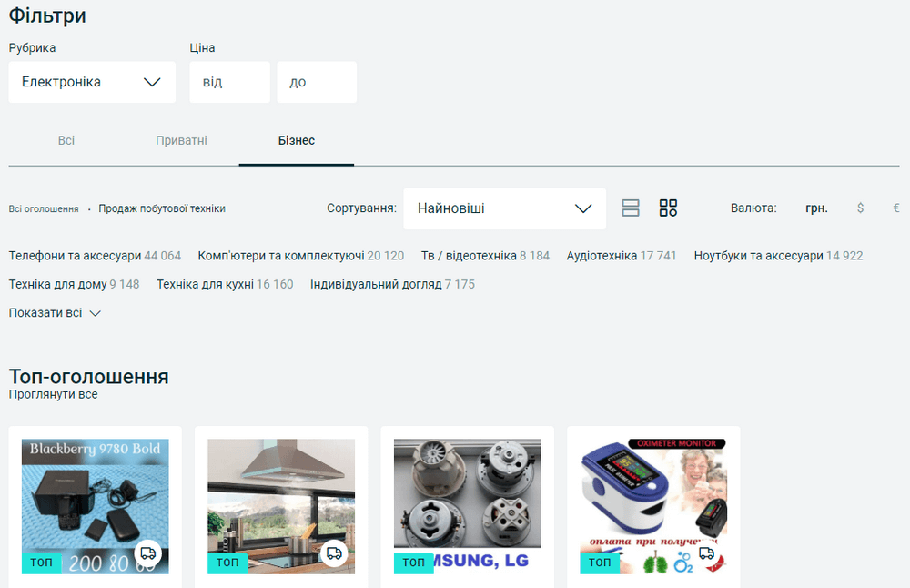Screen dimensions: 910x588
Task: Switch to the Всі tab
Action: (x=66, y=140)
